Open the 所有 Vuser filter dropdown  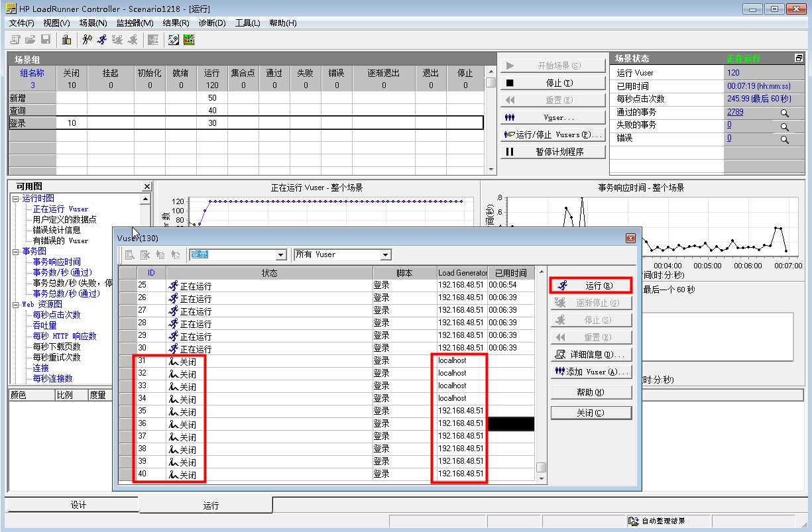click(x=386, y=255)
